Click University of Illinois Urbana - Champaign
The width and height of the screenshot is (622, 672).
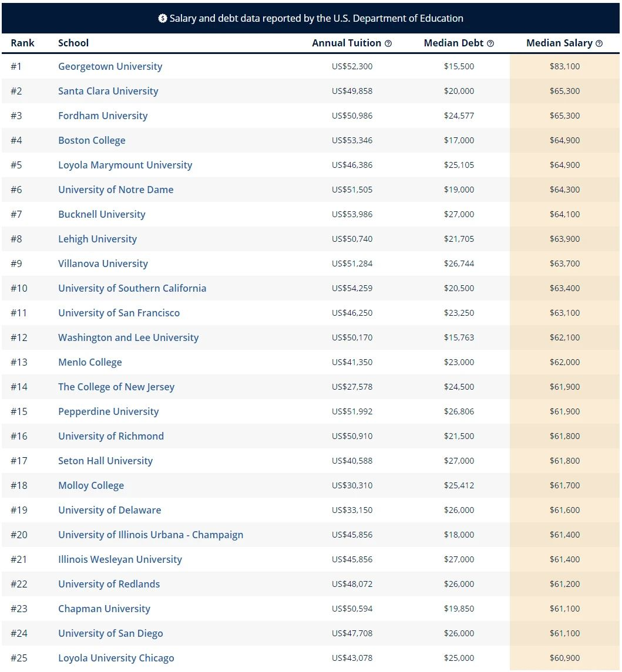click(x=150, y=535)
